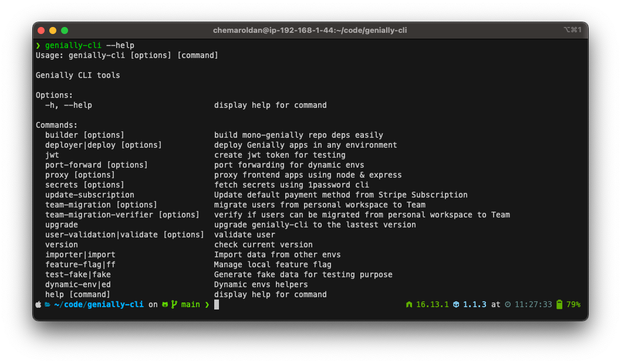Click the 'main' branch name in prompt
This screenshot has height=364, width=621.
coord(191,305)
